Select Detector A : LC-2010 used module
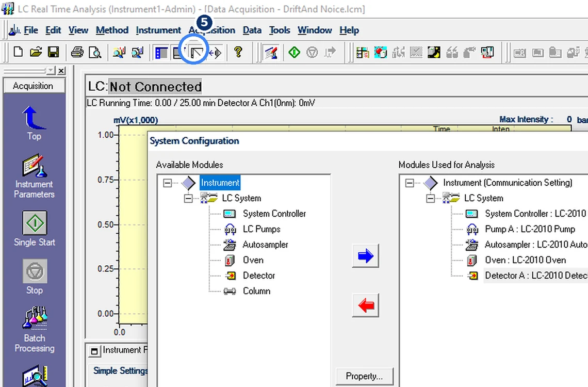 pyautogui.click(x=536, y=275)
